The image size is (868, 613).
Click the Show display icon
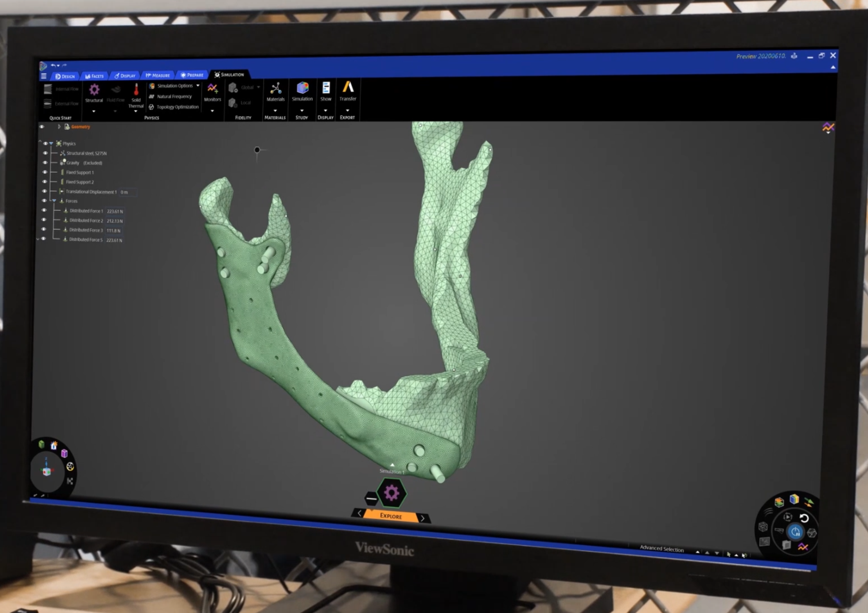click(x=326, y=88)
